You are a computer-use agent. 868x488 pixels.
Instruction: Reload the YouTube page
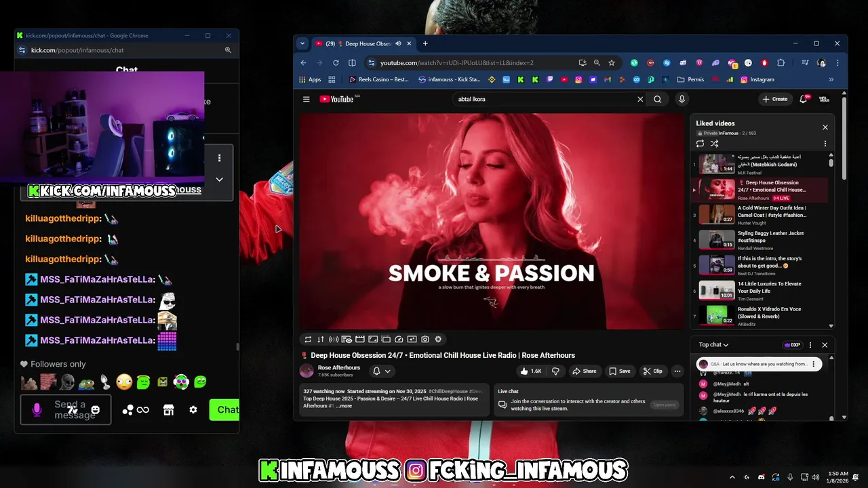(336, 62)
